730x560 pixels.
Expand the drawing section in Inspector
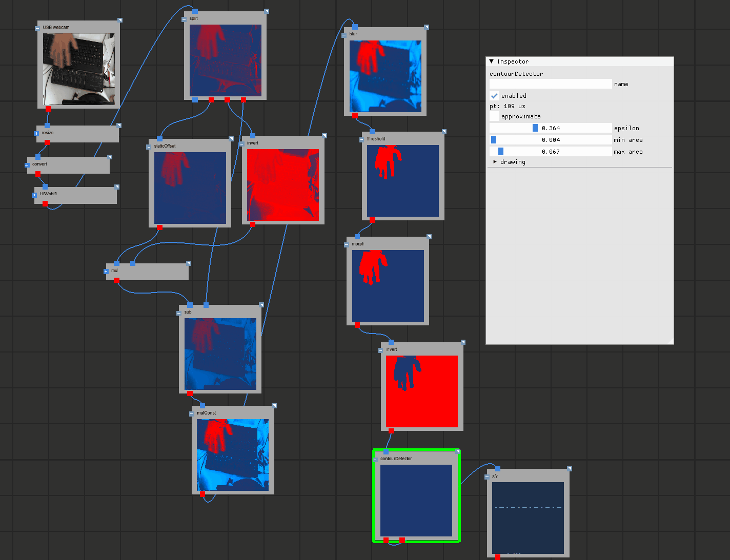[495, 162]
